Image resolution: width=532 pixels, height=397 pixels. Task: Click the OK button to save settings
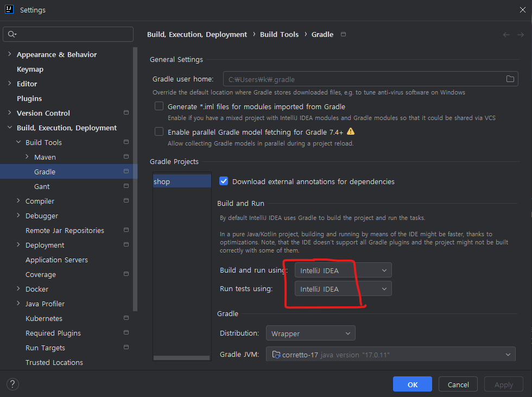click(x=412, y=384)
